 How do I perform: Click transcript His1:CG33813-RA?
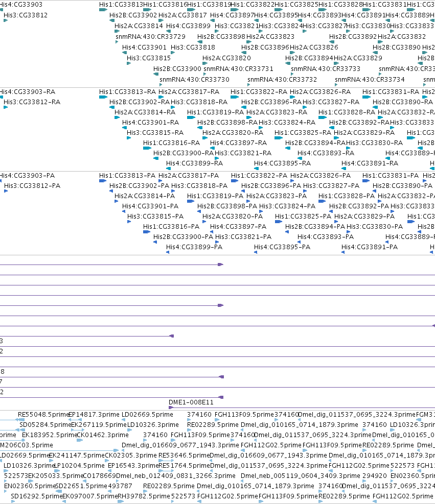click(x=127, y=91)
